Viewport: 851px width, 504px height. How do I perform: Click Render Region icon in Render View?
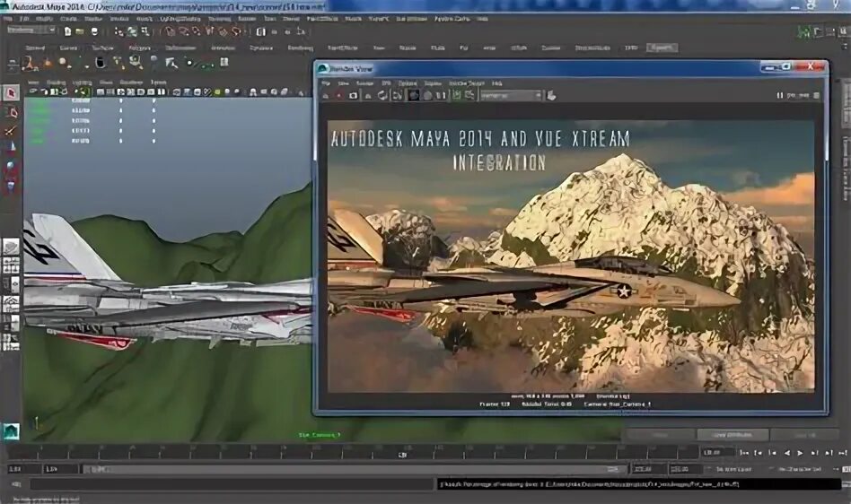(339, 95)
